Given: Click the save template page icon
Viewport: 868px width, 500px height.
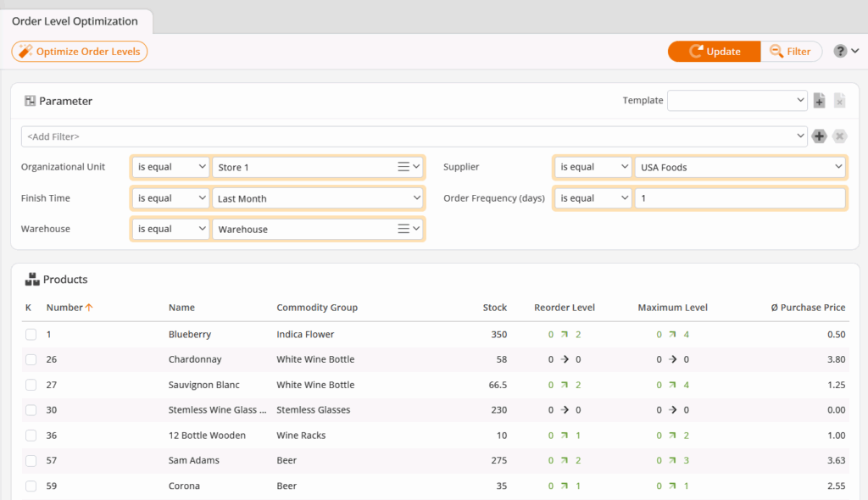Looking at the screenshot, I should 820,101.
